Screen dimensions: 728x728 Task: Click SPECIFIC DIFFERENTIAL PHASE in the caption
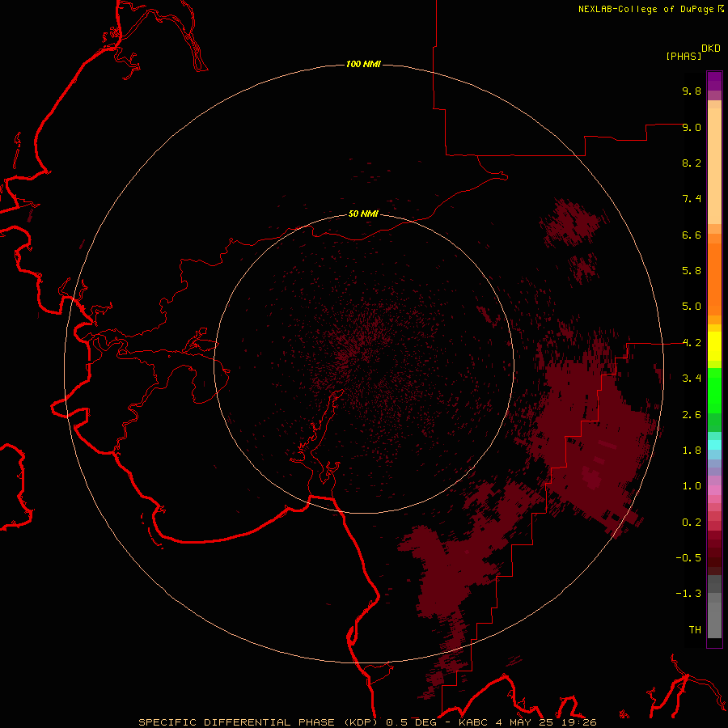(236, 722)
